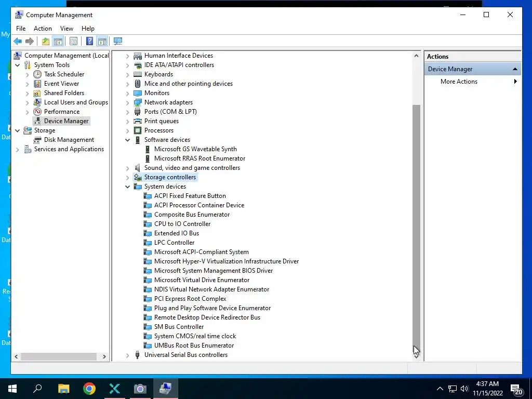532x399 pixels.
Task: Toggle Show/Hide Console Tree toolbar icon
Action: tap(58, 42)
